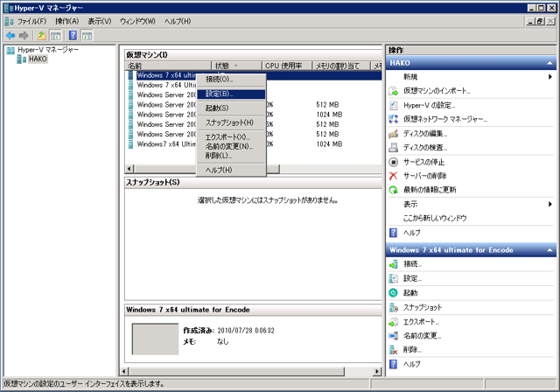This screenshot has width=560, height=392.
Task: Choose 設定(B) in the context menu
Action: tap(231, 94)
